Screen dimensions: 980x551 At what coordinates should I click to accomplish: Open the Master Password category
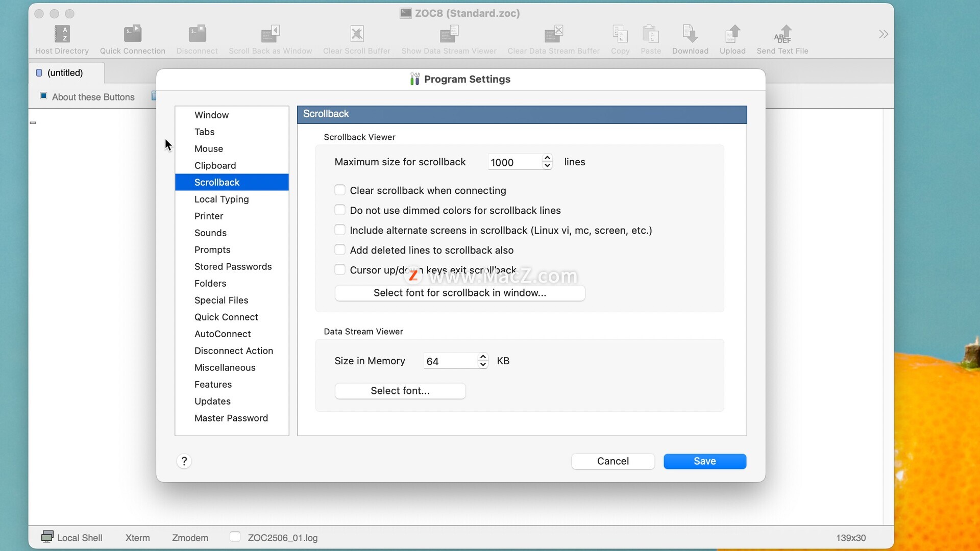(232, 418)
